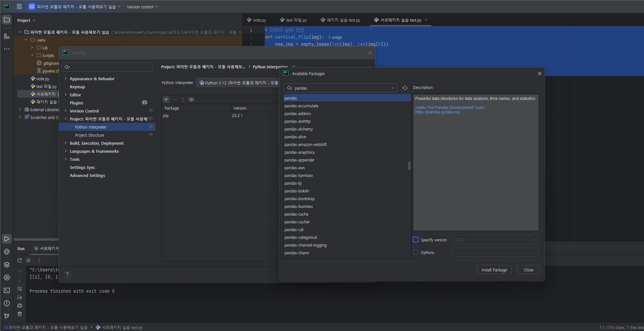This screenshot has height=331, width=644.
Task: Click the Stop icon in Run toolbar
Action: pyautogui.click(x=28, y=260)
